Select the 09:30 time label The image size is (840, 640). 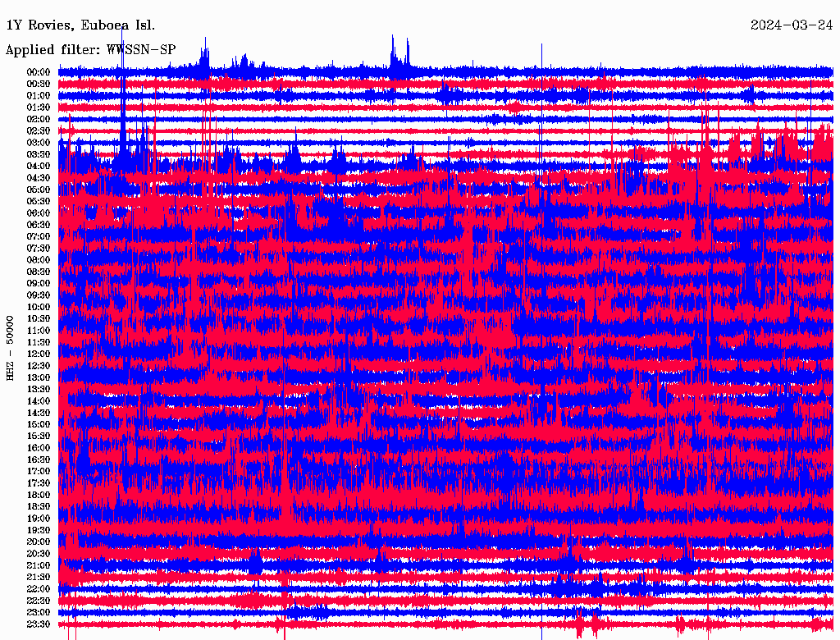(39, 295)
